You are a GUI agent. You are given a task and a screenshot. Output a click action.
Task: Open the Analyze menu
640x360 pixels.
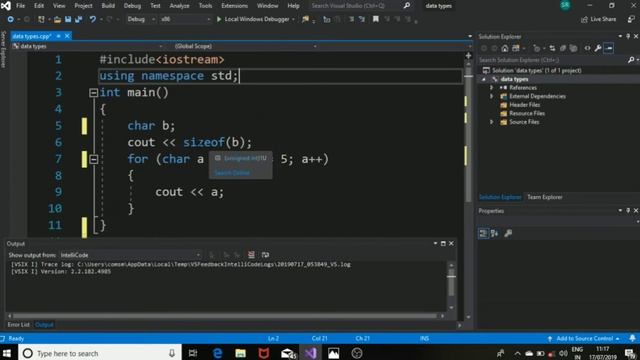179,6
